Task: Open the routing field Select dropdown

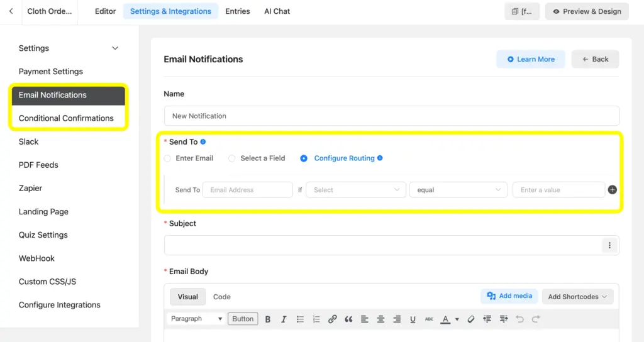Action: click(356, 190)
